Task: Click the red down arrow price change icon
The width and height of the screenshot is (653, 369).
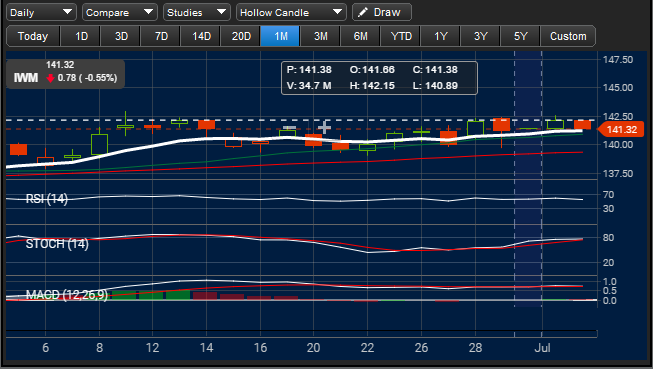Action: [x=50, y=78]
